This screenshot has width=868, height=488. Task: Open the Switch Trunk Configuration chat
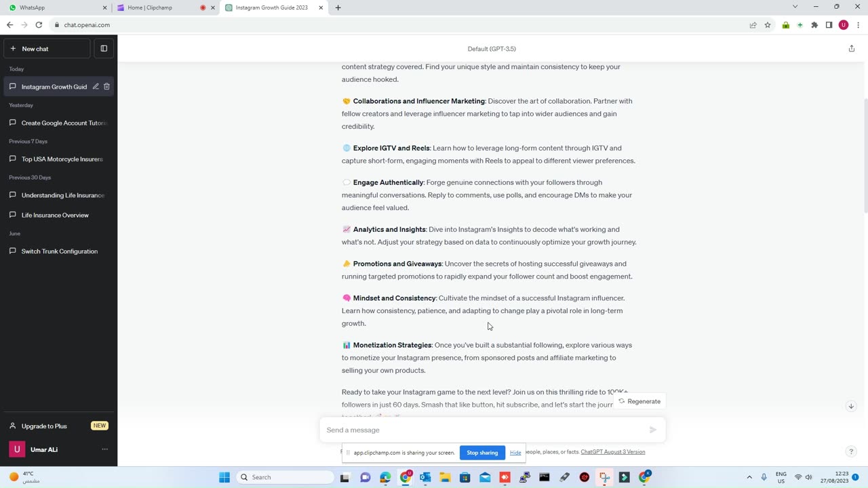[x=58, y=251]
